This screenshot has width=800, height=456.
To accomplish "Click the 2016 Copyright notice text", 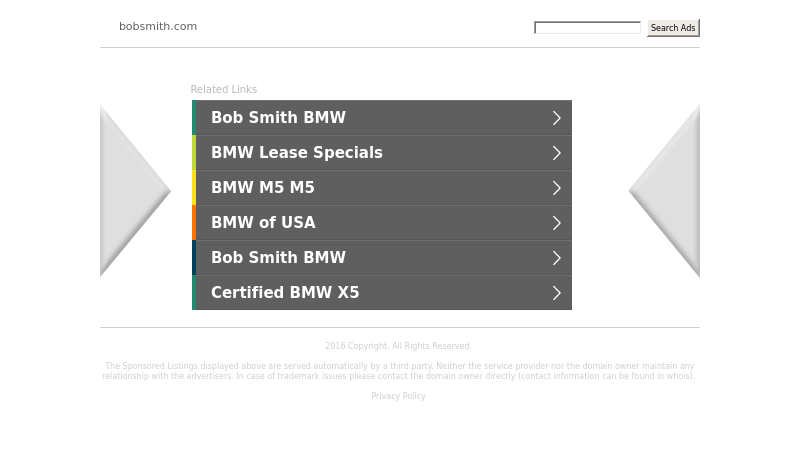I will tap(398, 346).
